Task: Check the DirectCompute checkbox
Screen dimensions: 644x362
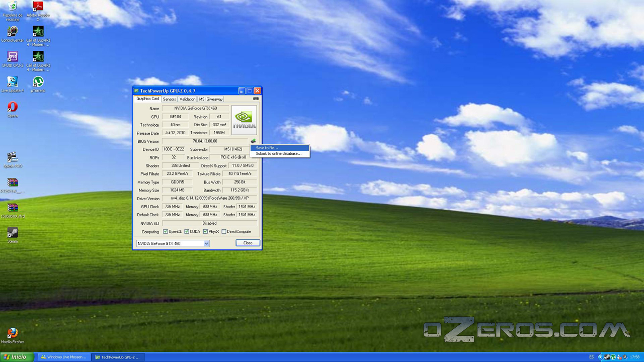Action: click(x=224, y=232)
